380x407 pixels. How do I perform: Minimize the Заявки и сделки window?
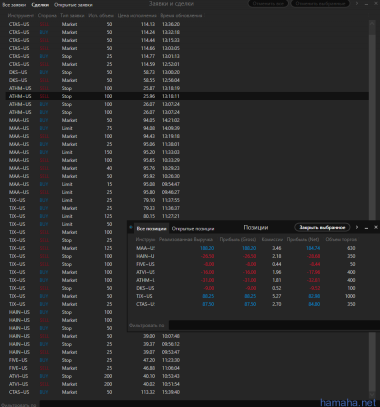click(366, 4)
